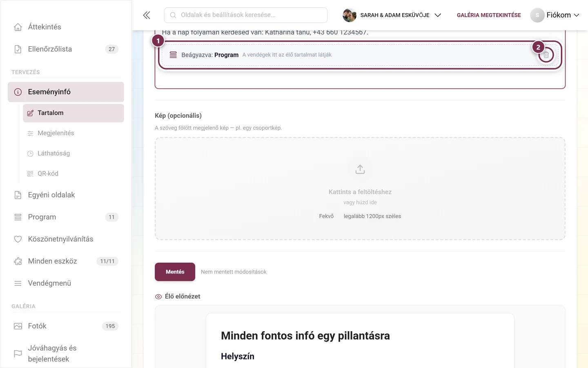Click 'Kattints a feltöltéshez' upload area
Viewport: 588px width, 368px height.
pos(360,188)
